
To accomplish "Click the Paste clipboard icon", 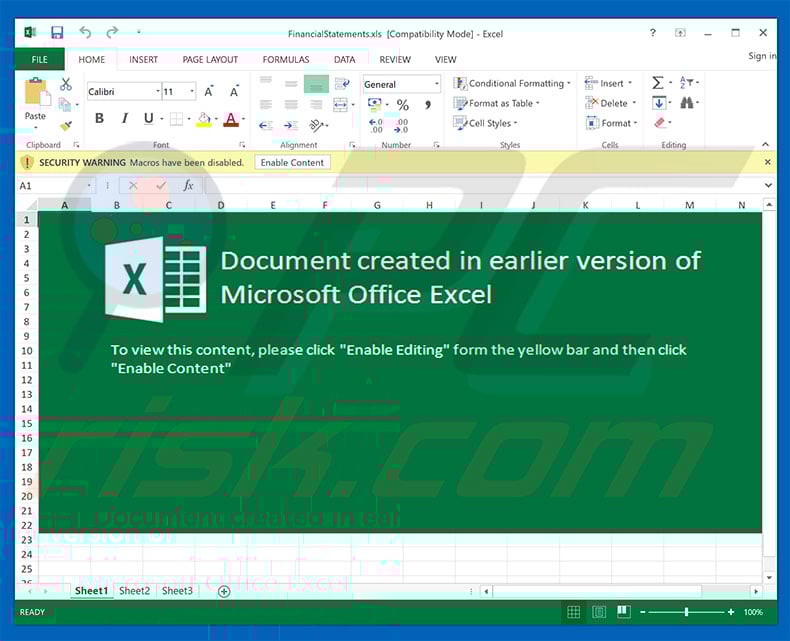I will 37,92.
